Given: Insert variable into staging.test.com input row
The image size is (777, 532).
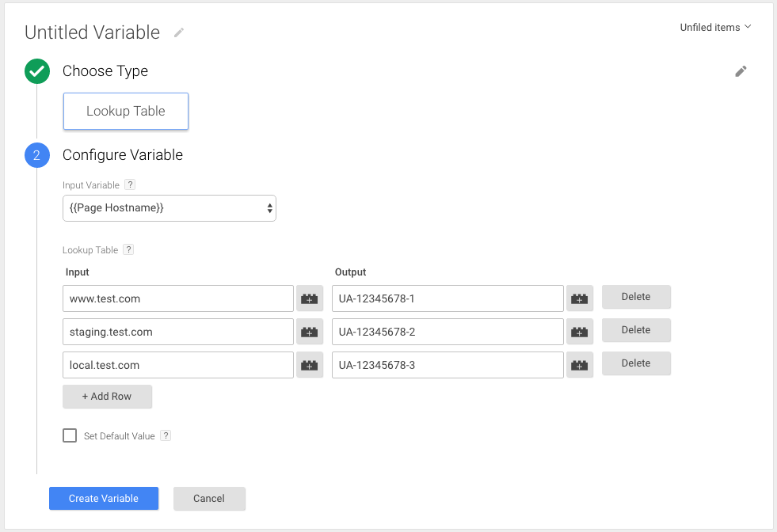Looking at the screenshot, I should (x=310, y=332).
